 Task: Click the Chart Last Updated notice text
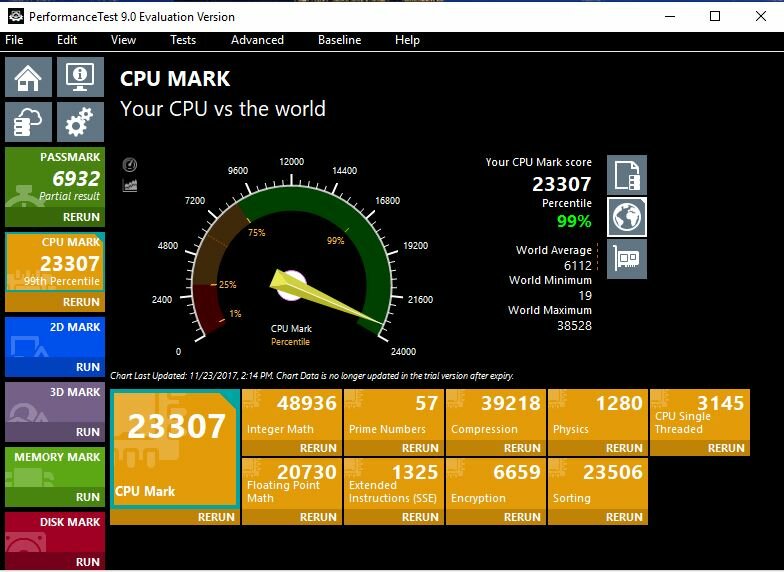312,376
